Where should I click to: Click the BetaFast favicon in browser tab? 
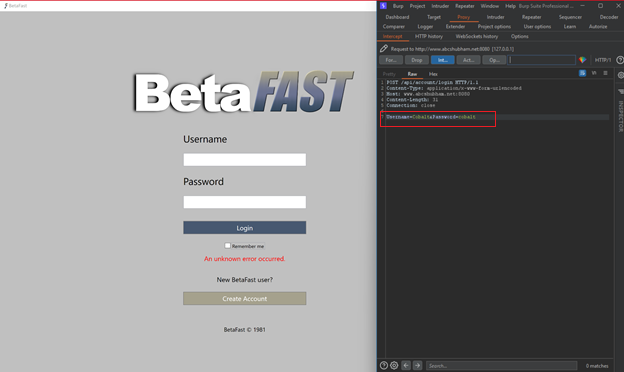click(x=6, y=6)
